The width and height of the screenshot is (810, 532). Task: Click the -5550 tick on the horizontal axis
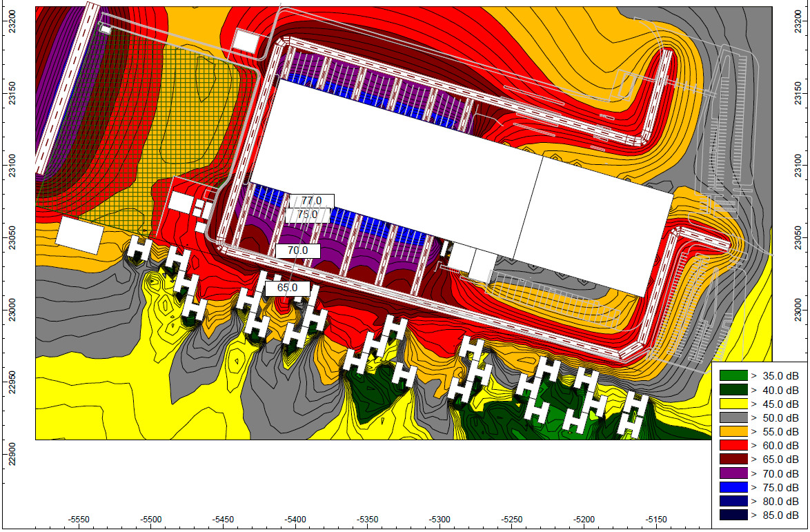coord(79,518)
